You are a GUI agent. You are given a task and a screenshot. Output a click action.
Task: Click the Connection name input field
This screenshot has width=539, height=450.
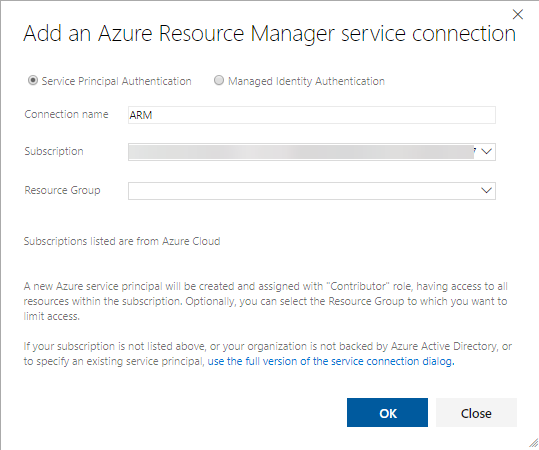pyautogui.click(x=312, y=115)
